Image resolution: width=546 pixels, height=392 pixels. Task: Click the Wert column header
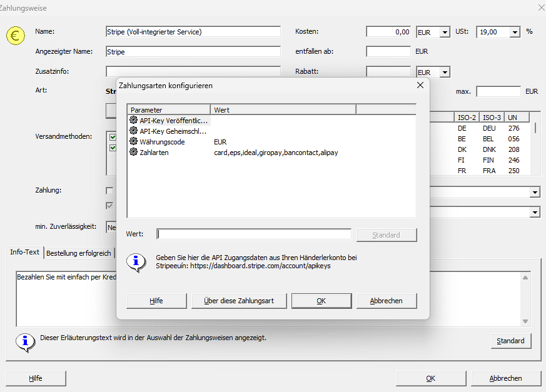[283, 109]
